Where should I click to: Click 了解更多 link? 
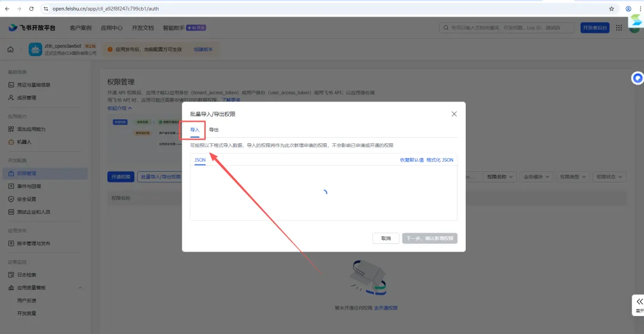[x=231, y=100]
